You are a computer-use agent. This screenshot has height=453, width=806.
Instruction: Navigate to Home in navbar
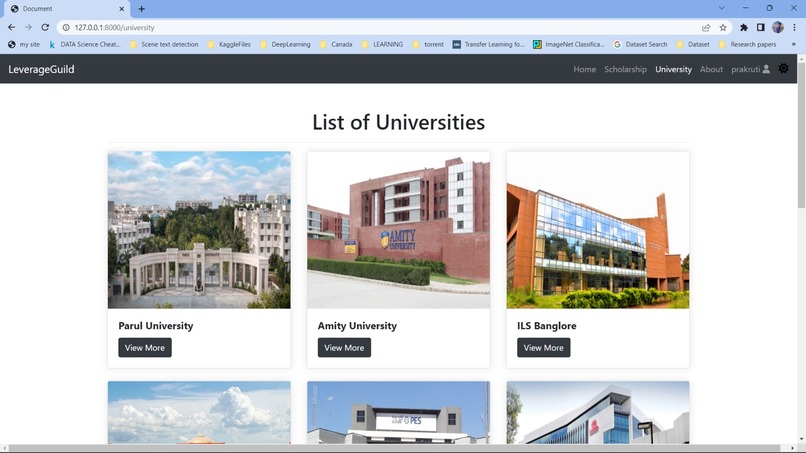click(x=584, y=69)
